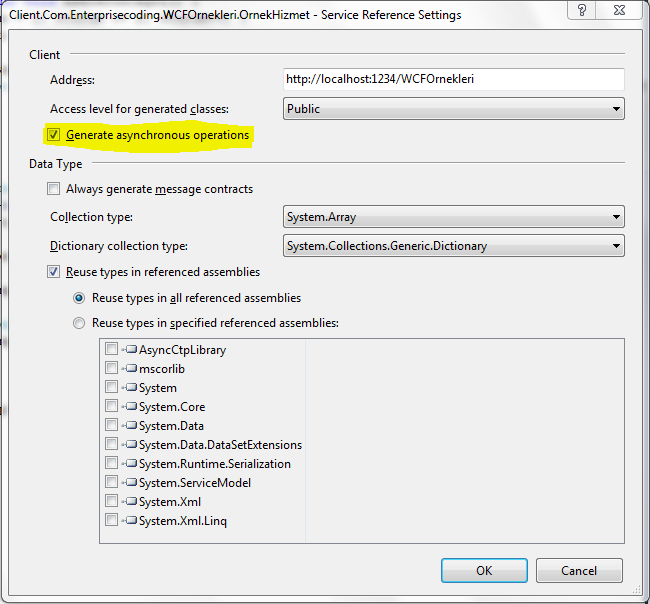Close the Service Reference Settings dialog
This screenshot has width=650, height=604.
(x=619, y=10)
